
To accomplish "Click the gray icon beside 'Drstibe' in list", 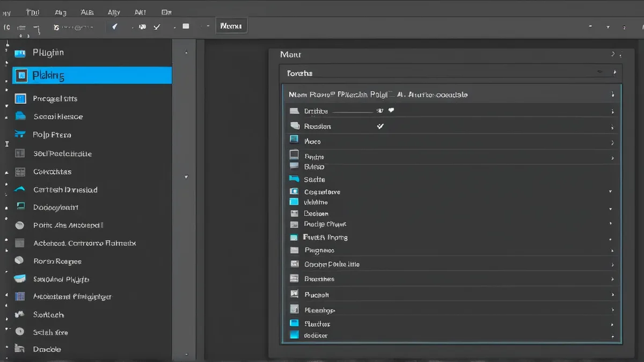I will 294,111.
